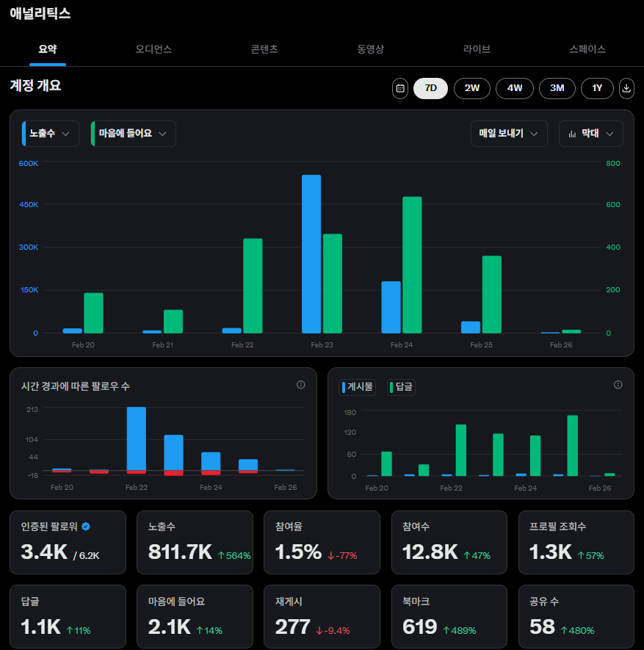Viewport: 644px width, 650px height.
Task: Switch to the 요약 tab
Action: tap(48, 49)
